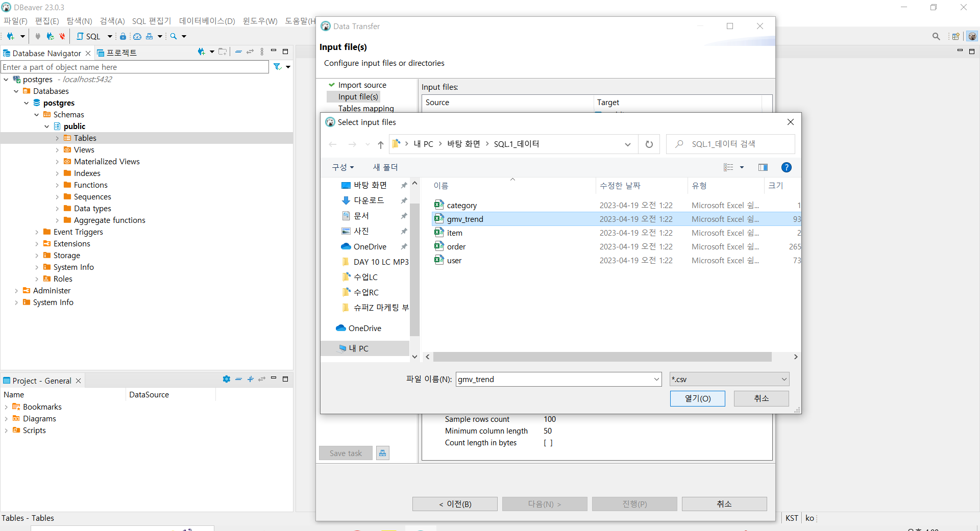This screenshot has width=980, height=531.
Task: Expand the Administer node
Action: (x=16, y=291)
